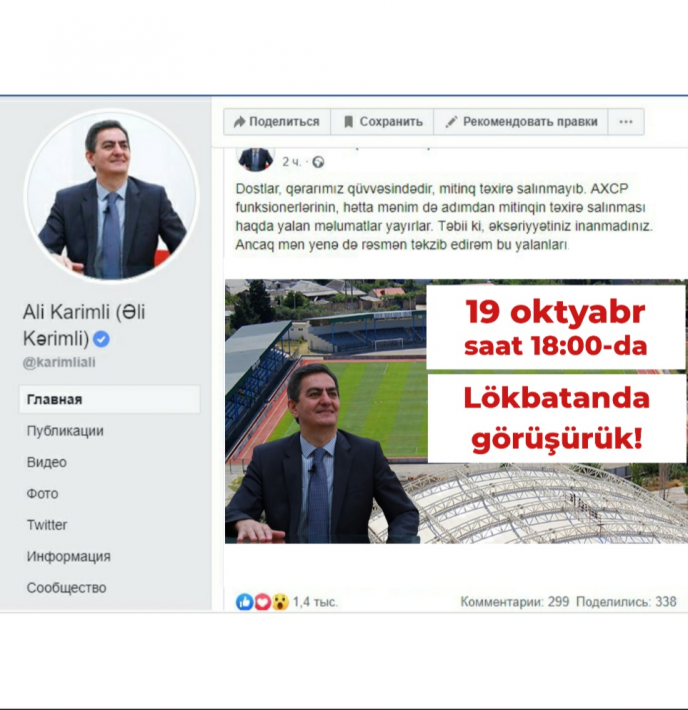Go to the Фото section

[x=42, y=494]
